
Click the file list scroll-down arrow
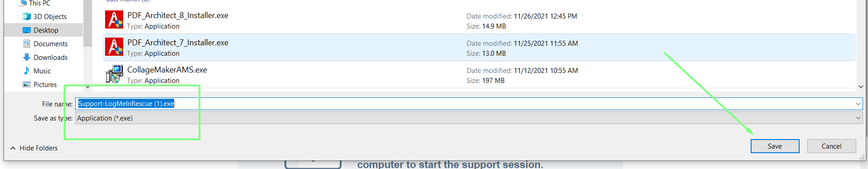(x=861, y=87)
